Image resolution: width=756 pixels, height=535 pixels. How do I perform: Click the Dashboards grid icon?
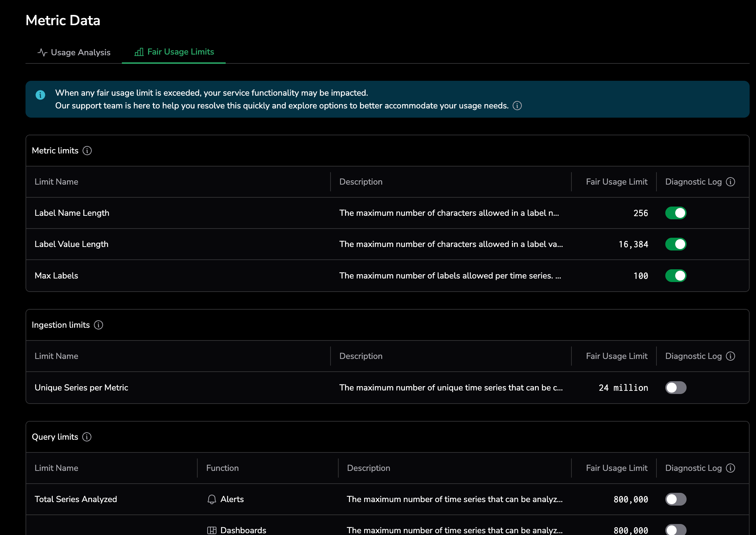coord(211,530)
